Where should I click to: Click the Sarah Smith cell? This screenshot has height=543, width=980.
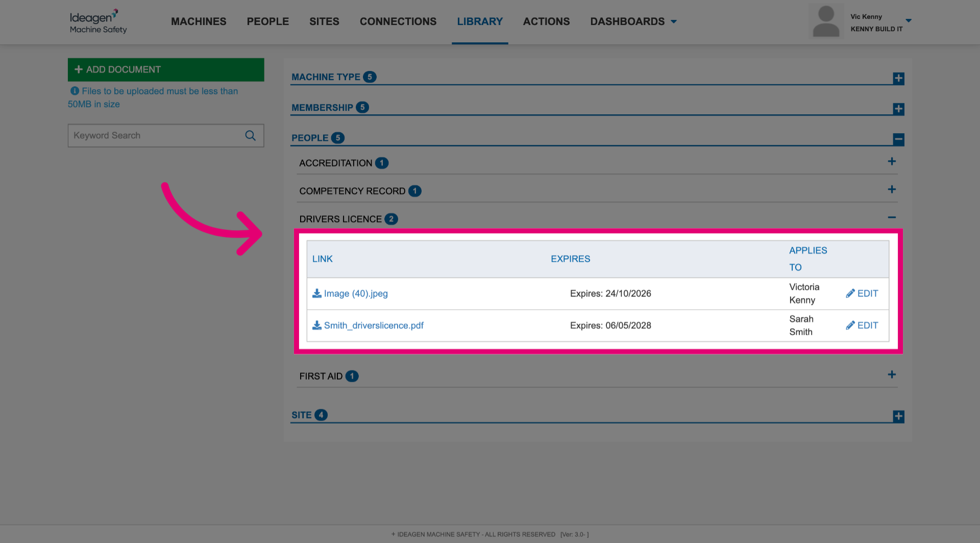(801, 325)
